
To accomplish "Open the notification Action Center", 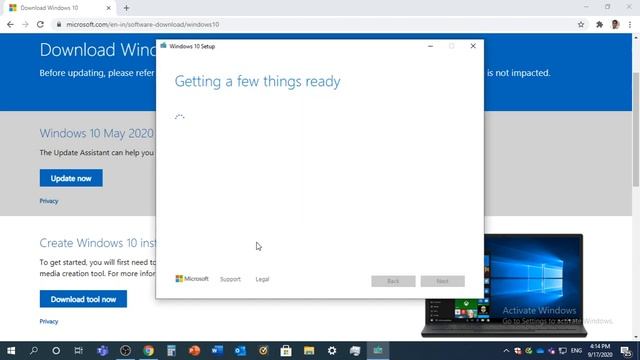I will (626, 351).
